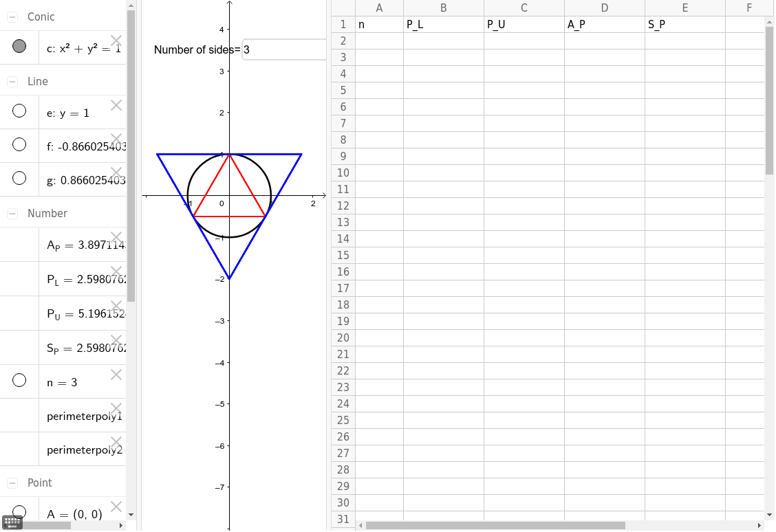Toggle visibility of point A
This screenshot has height=532, width=776.
coord(19,512)
